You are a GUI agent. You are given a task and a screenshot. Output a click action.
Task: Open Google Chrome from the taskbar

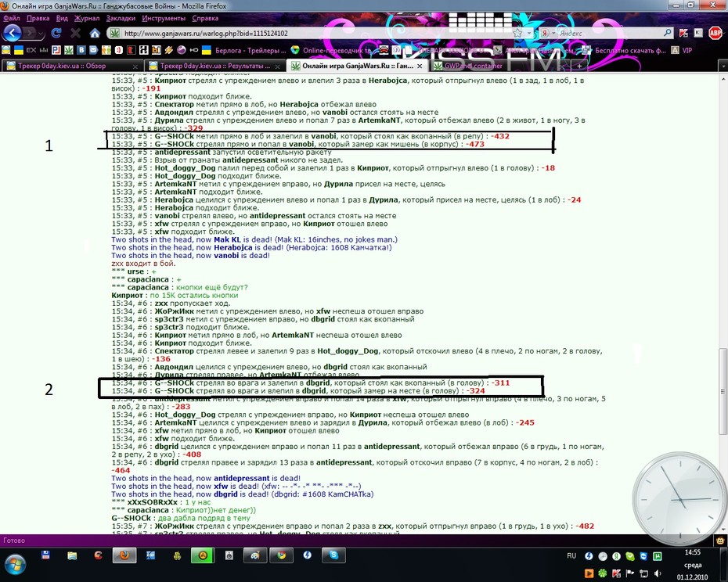[x=281, y=555]
